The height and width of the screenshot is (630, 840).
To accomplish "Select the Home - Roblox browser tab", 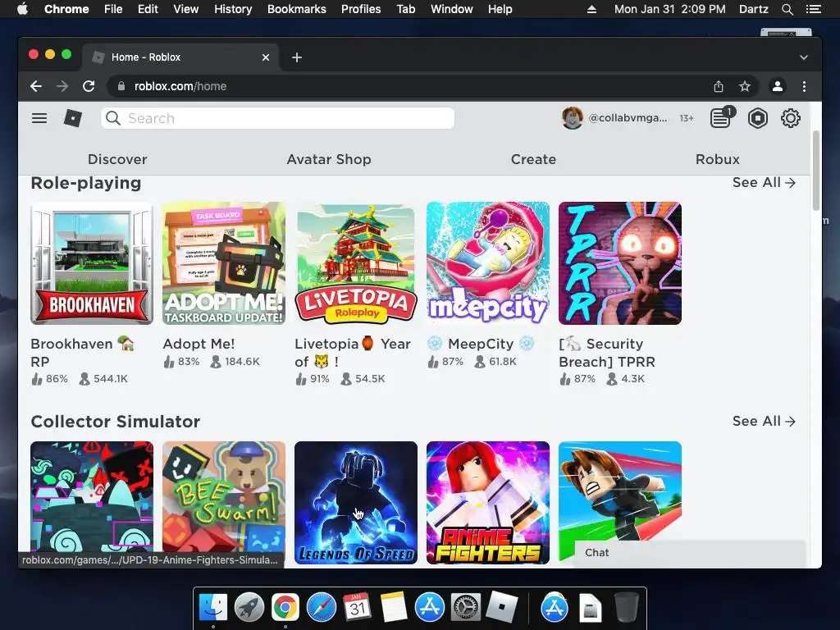I will pyautogui.click(x=180, y=57).
